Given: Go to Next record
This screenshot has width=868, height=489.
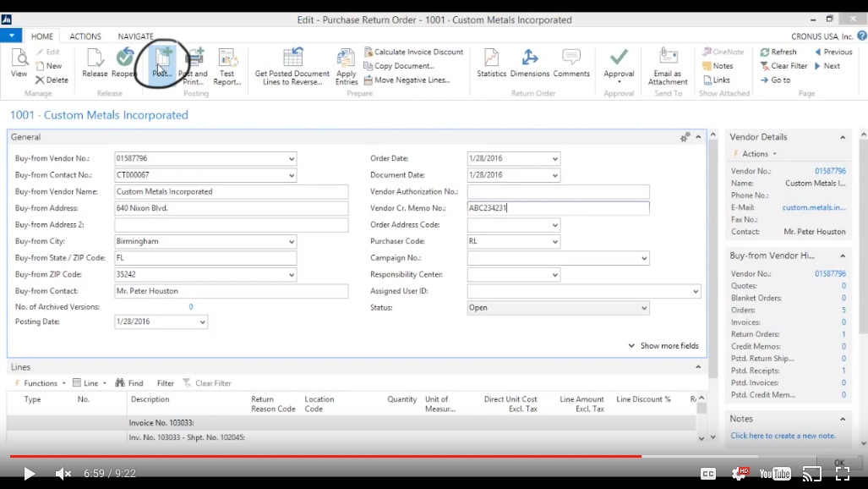Looking at the screenshot, I should (827, 66).
